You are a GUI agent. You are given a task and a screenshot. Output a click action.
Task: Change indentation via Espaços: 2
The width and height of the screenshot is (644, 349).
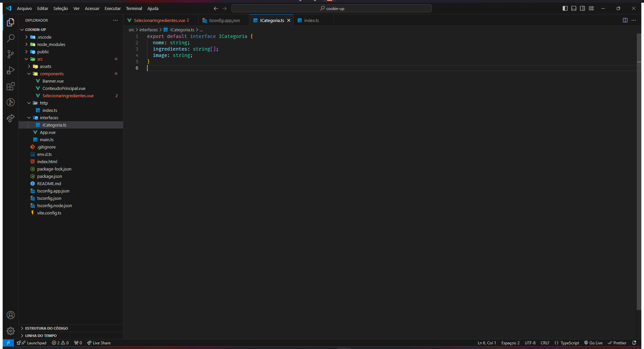point(510,343)
